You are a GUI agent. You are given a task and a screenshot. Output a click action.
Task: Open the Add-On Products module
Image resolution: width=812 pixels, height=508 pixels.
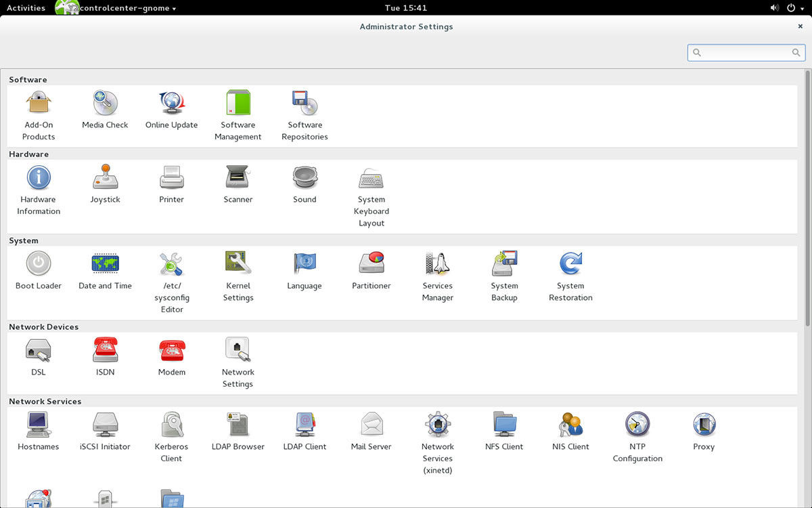(39, 116)
